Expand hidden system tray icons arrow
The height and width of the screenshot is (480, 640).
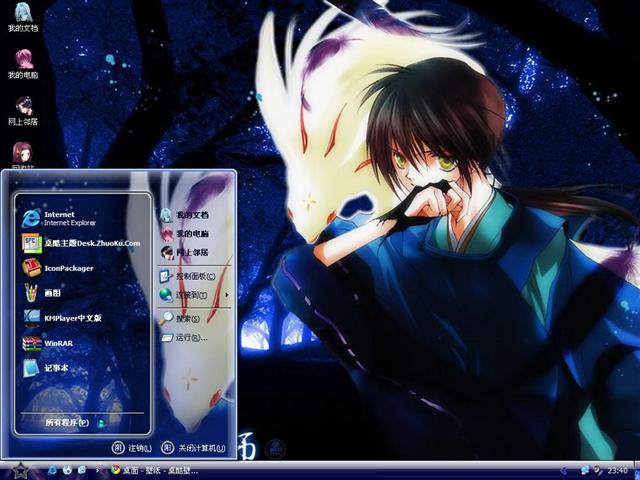pyautogui.click(x=564, y=471)
